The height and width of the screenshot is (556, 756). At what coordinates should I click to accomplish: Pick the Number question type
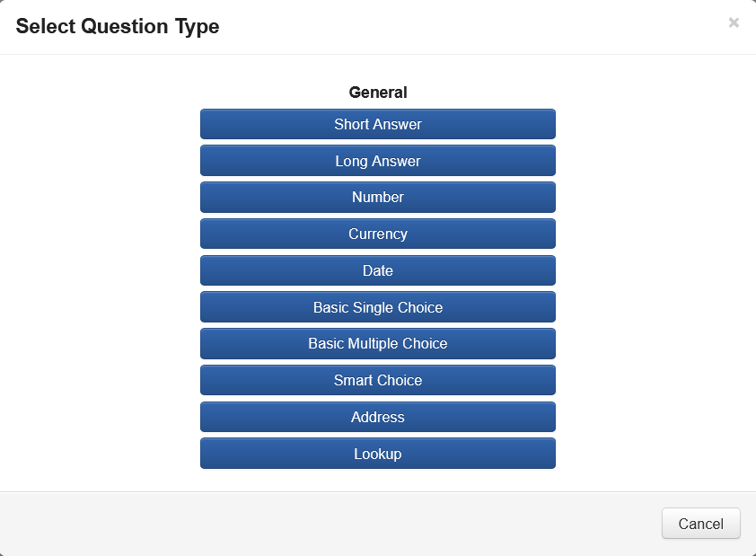coord(377,198)
